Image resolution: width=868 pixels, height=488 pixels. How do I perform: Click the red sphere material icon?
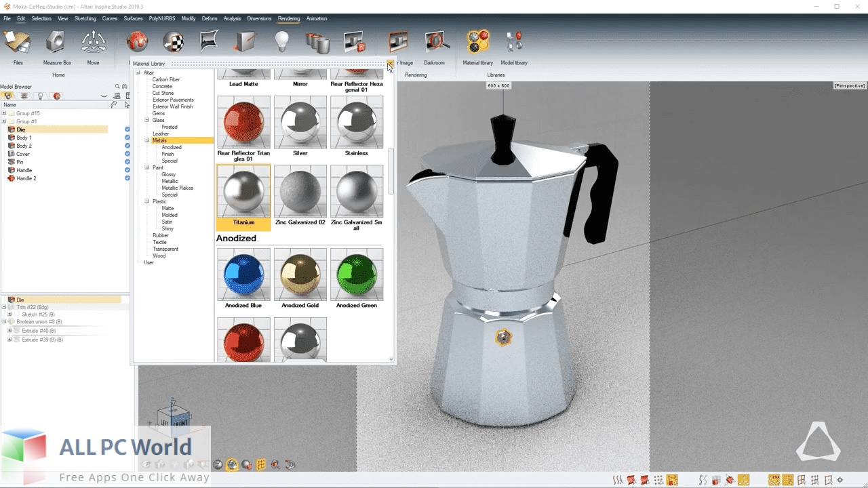tap(137, 42)
